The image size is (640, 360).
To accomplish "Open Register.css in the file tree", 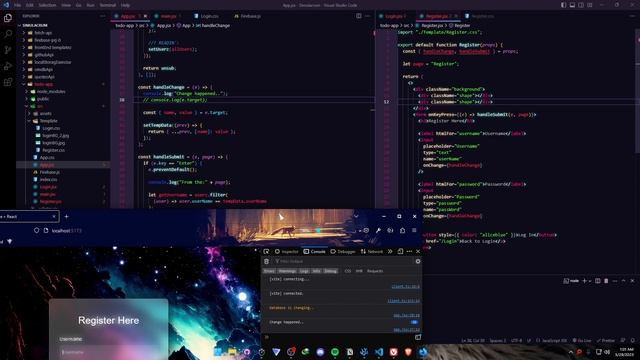I will click(x=63, y=150).
